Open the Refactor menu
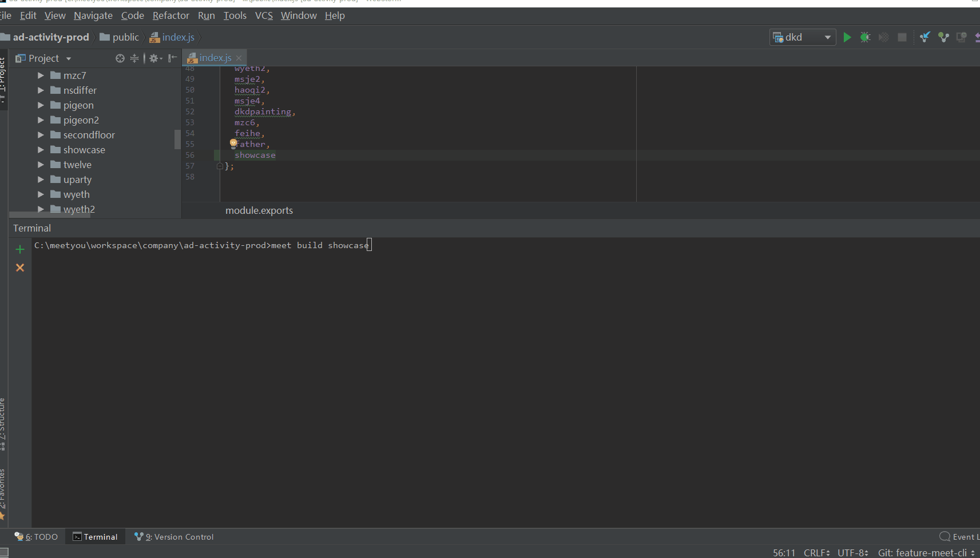Viewport: 980px width, 558px height. tap(171, 15)
